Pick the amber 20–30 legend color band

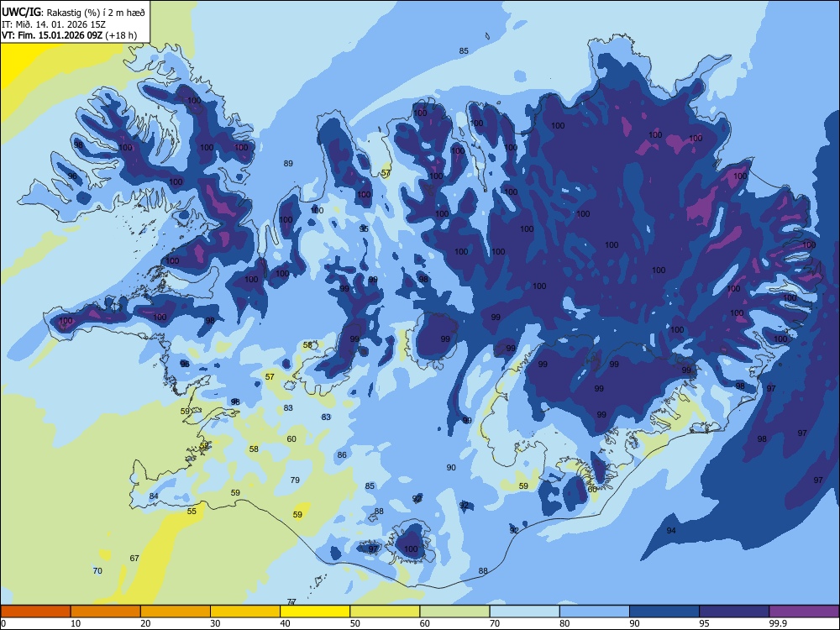point(176,612)
